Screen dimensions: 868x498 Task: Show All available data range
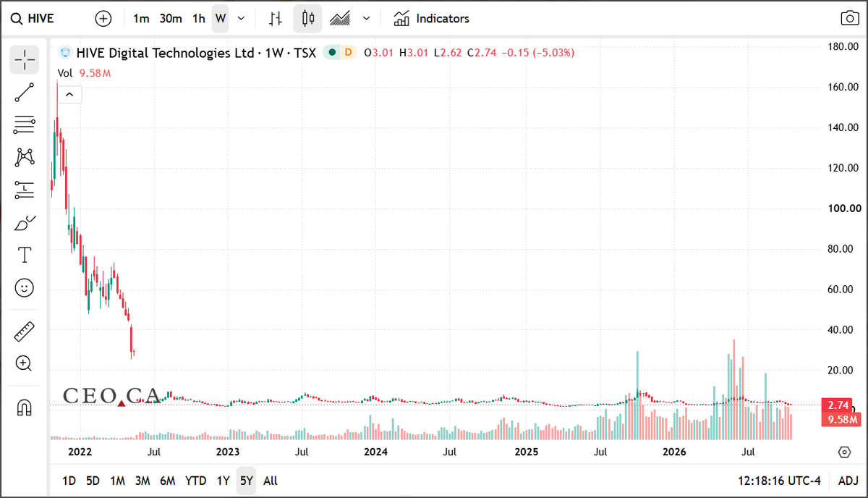pyautogui.click(x=271, y=481)
